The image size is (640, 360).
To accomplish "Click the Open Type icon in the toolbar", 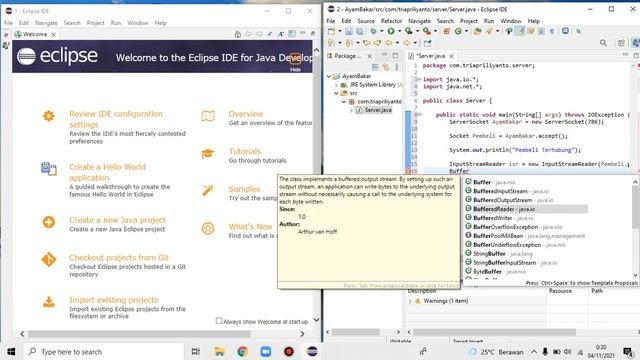I will 477,31.
